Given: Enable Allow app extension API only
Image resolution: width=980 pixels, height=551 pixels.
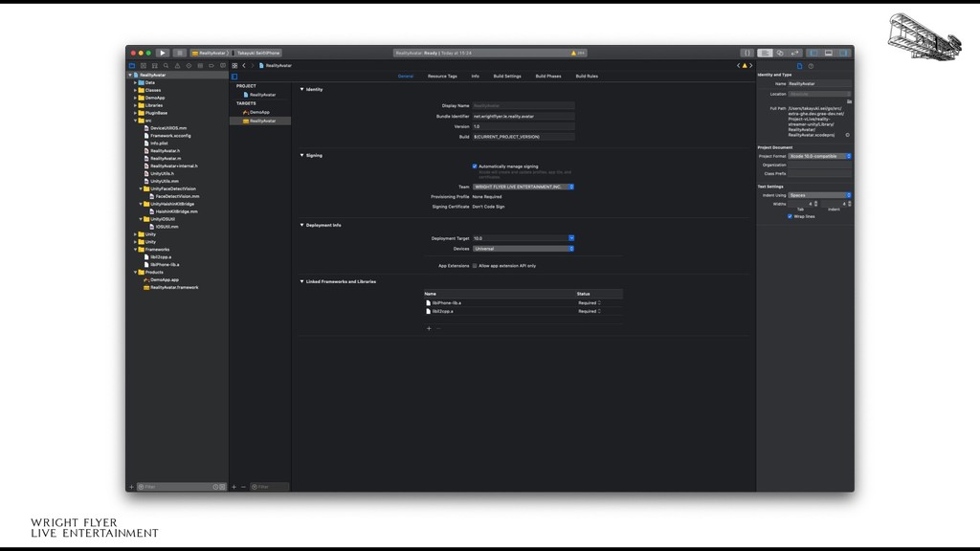Looking at the screenshot, I should click(x=475, y=265).
